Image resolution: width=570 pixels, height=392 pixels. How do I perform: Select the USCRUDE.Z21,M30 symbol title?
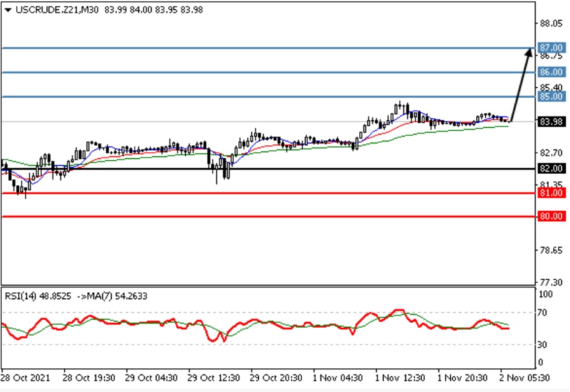coord(57,10)
